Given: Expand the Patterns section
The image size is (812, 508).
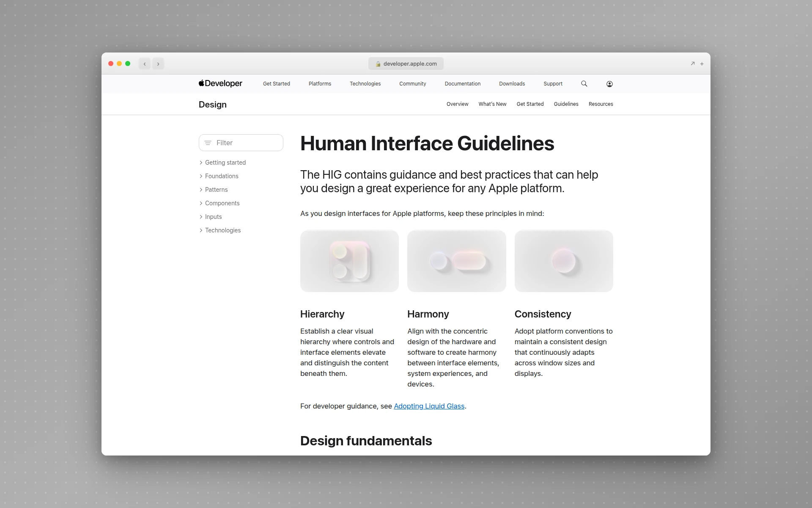Looking at the screenshot, I should [x=216, y=190].
